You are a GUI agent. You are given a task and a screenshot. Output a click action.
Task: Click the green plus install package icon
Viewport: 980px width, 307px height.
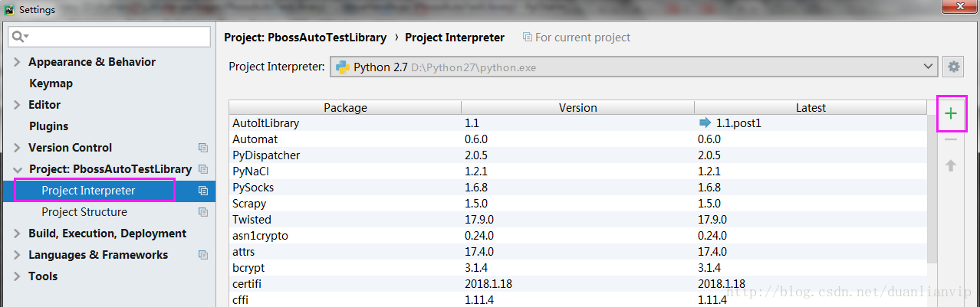coord(951,114)
